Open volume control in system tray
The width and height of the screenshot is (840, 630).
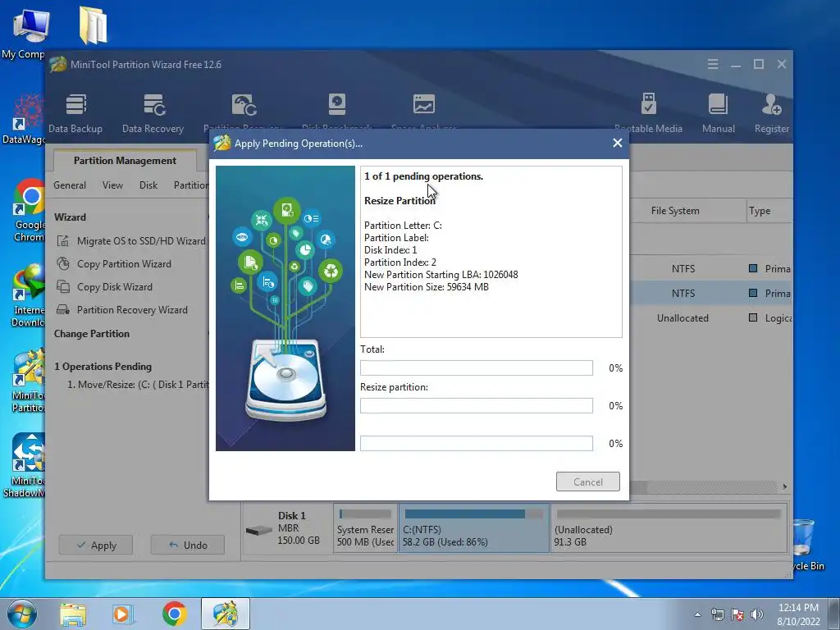(757, 614)
